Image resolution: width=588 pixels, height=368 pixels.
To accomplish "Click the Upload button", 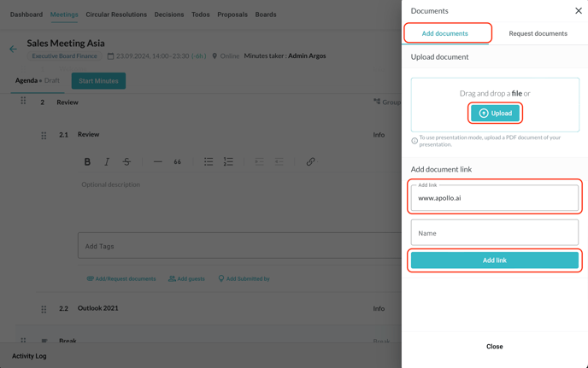I will click(495, 113).
